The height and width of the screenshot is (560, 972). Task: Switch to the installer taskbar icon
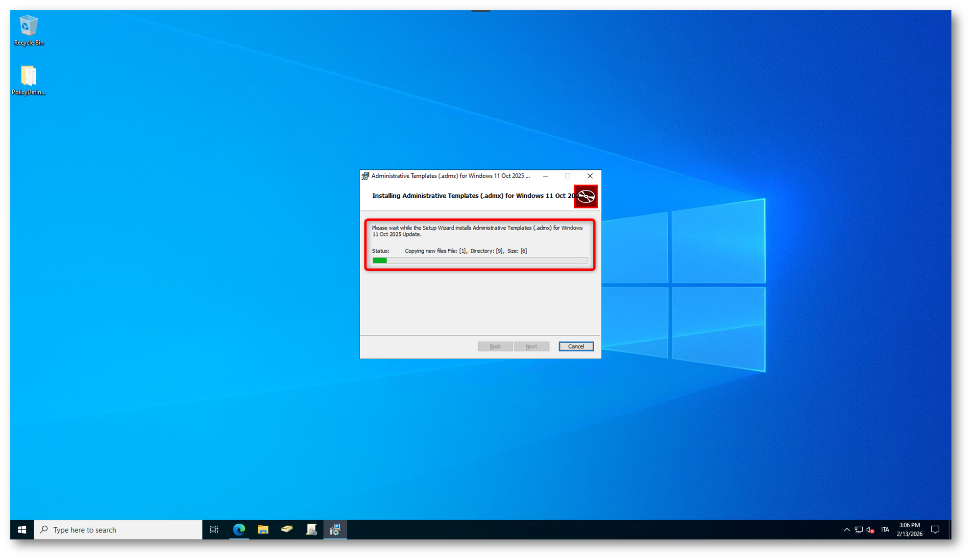(x=335, y=530)
